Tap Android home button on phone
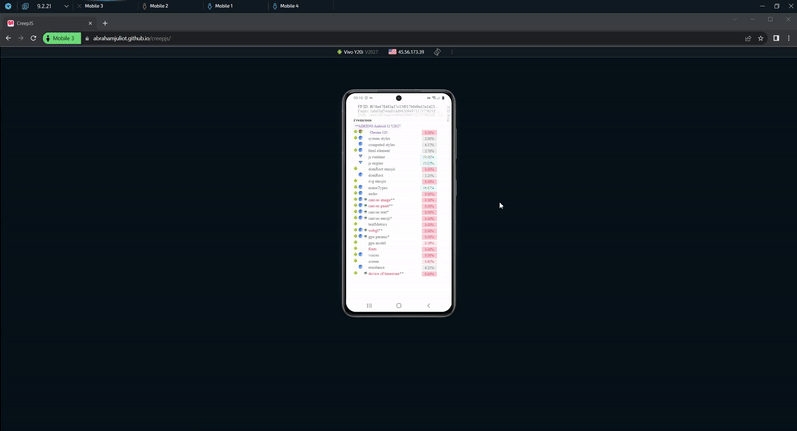797x431 pixels. click(399, 306)
